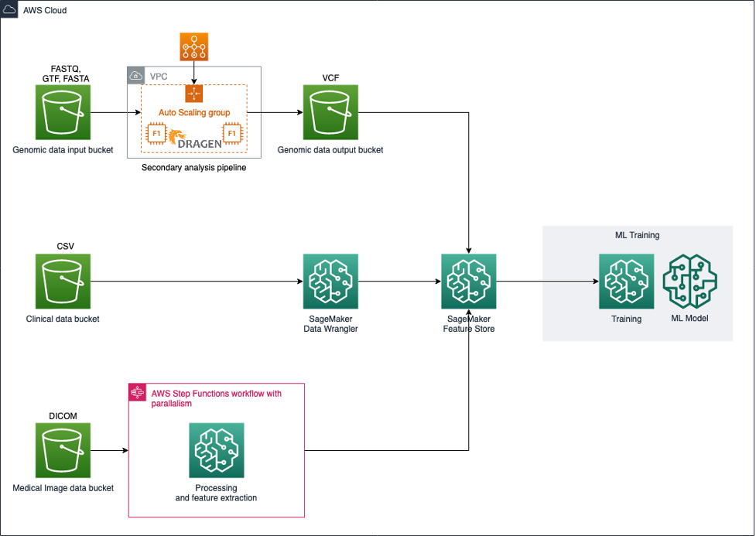Select the Genomic data output bucket icon
756x536 pixels.
[x=330, y=111]
